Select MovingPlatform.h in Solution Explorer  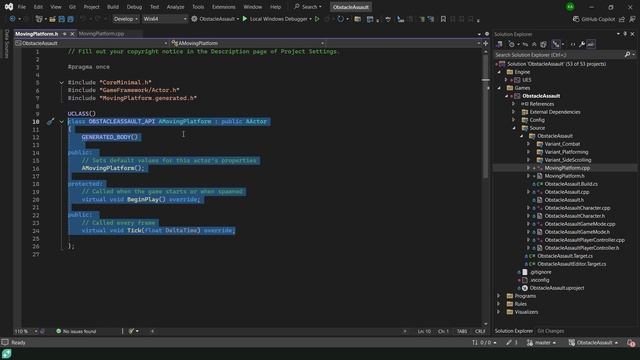tap(564, 176)
